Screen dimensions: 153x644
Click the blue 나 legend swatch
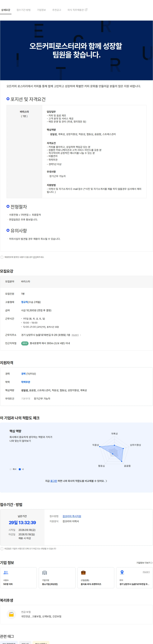20,469
